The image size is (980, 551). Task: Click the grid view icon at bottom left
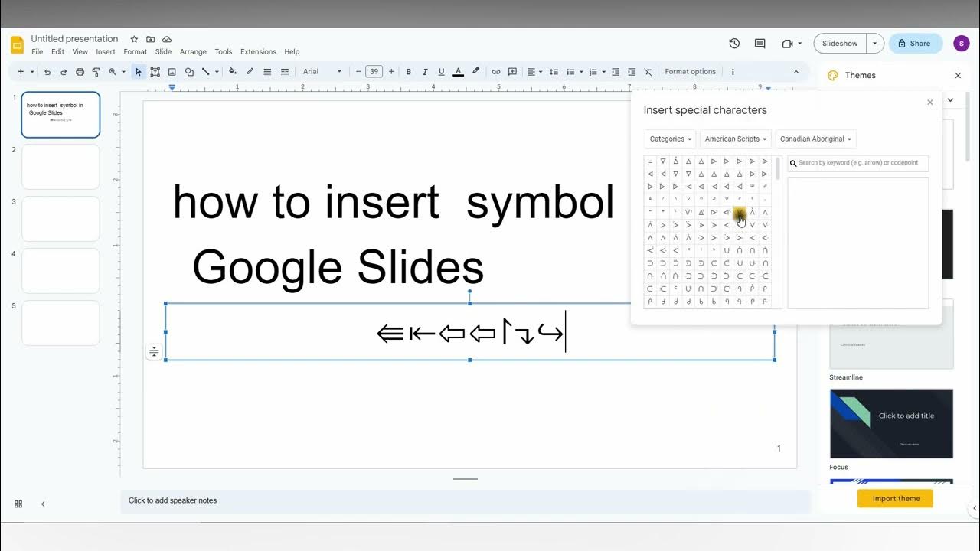click(18, 504)
